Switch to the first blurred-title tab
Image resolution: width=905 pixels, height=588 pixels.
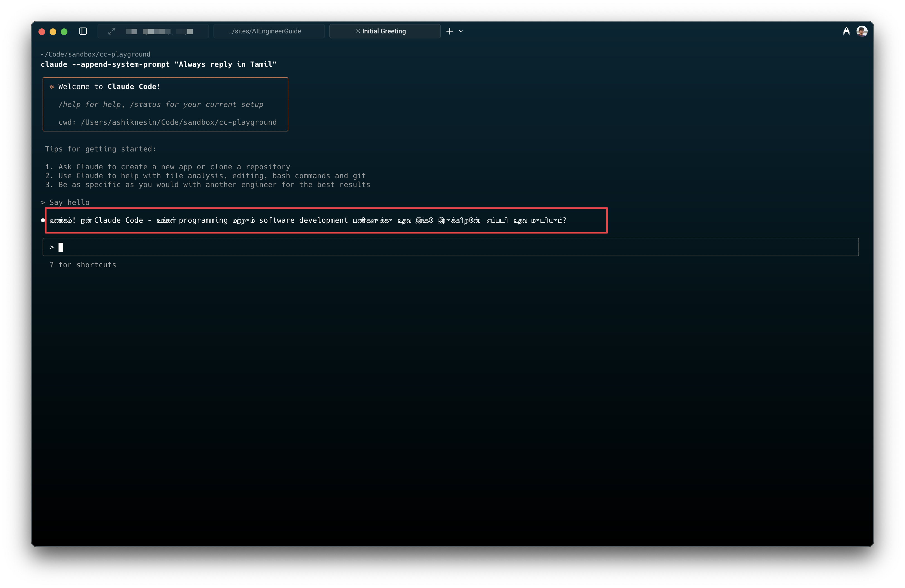[x=153, y=31]
